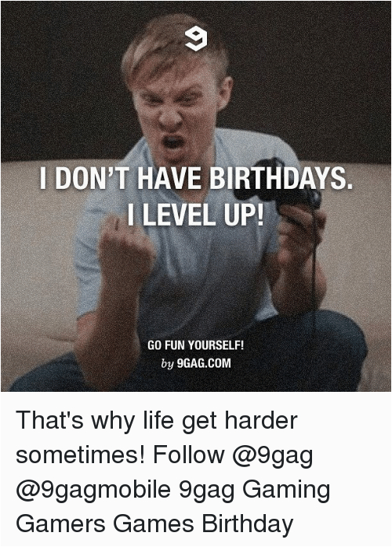Select the "I LEVEL UP!" text line
The image size is (392, 547).
[x=196, y=214]
